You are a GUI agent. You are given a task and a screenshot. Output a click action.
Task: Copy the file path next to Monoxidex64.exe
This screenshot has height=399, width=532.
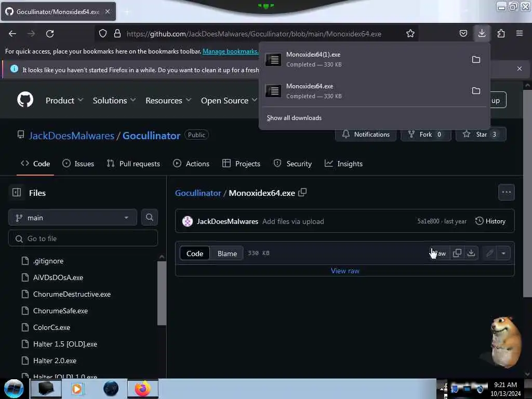[302, 192]
